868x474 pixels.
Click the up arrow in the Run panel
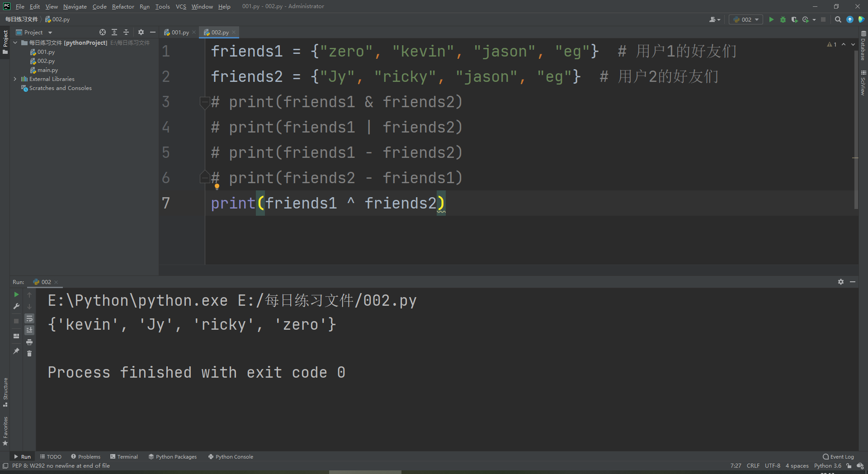pos(29,294)
